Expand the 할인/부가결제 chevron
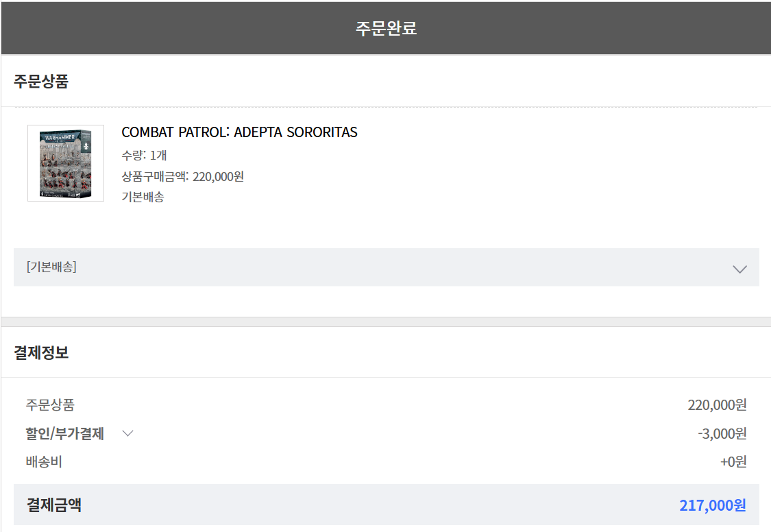Screen dimensions: 771x532 [x=127, y=433]
